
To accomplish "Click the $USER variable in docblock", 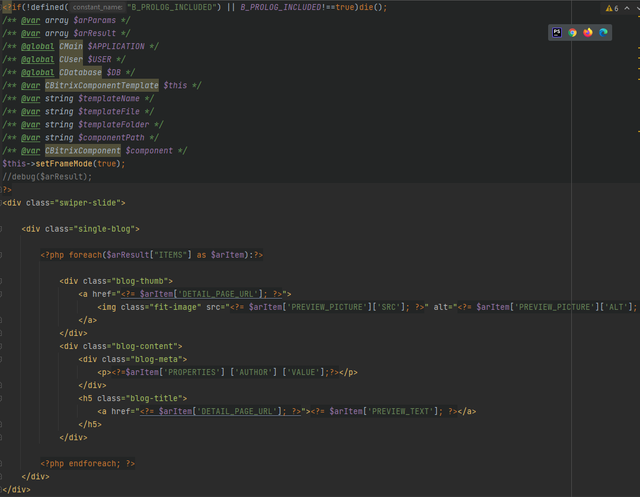I will pyautogui.click(x=100, y=60).
